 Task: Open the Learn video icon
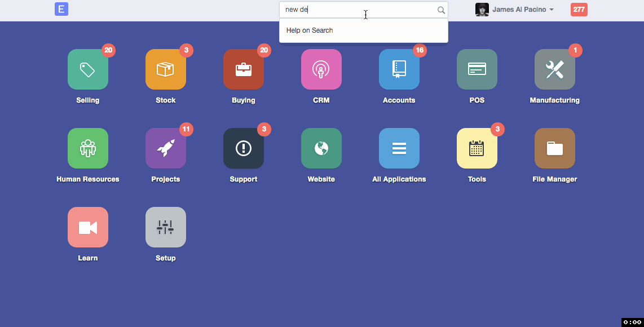tap(88, 227)
